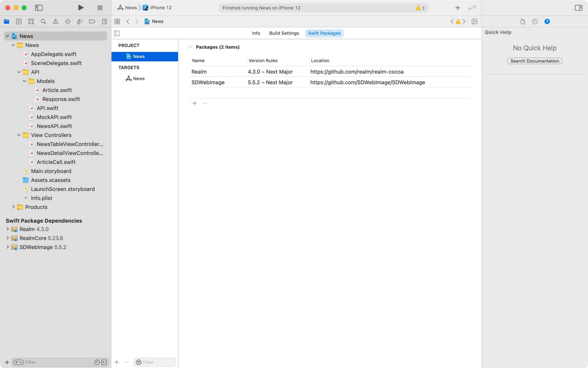This screenshot has height=368, width=588.
Task: Switch to the Info tab
Action: coord(256,33)
